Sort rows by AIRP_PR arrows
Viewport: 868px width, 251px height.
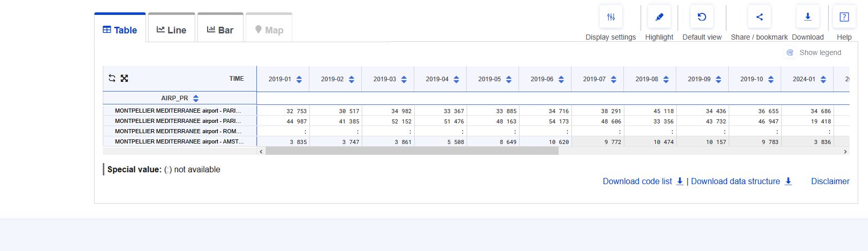pos(196,98)
